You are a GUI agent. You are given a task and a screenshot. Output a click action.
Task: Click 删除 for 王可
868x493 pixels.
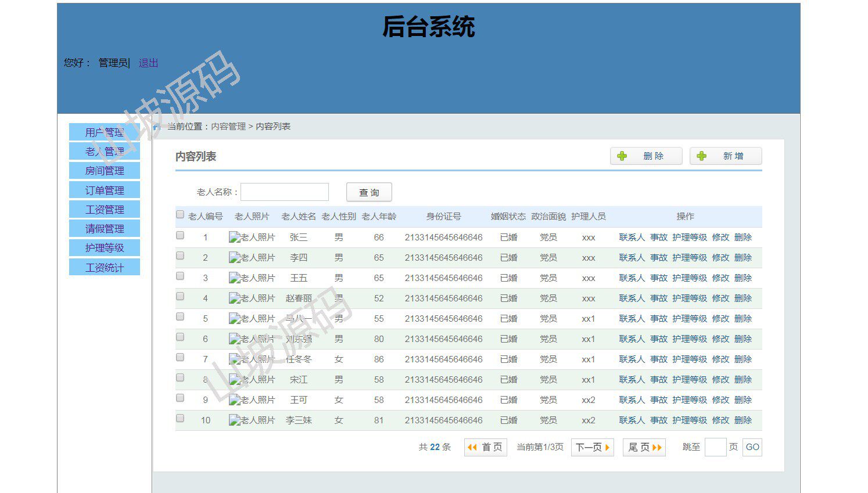(743, 400)
